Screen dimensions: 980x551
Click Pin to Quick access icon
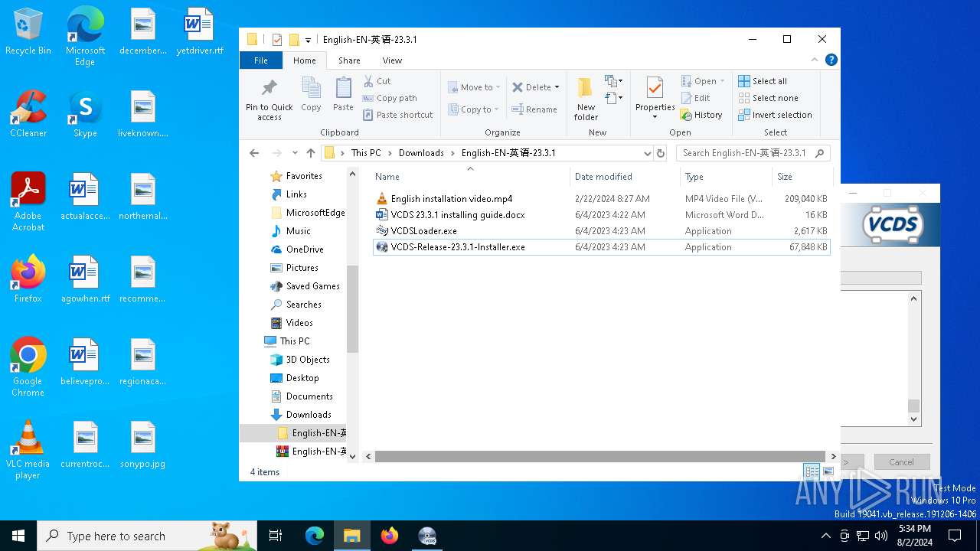tap(269, 99)
